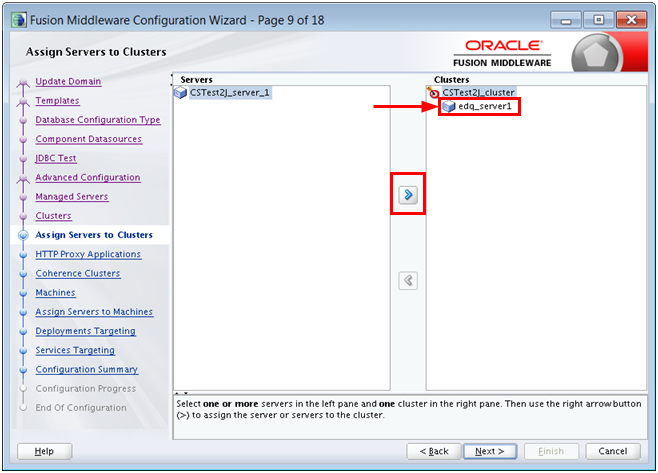
Task: Go to Component Datasources step
Action: pyautogui.click(x=89, y=139)
